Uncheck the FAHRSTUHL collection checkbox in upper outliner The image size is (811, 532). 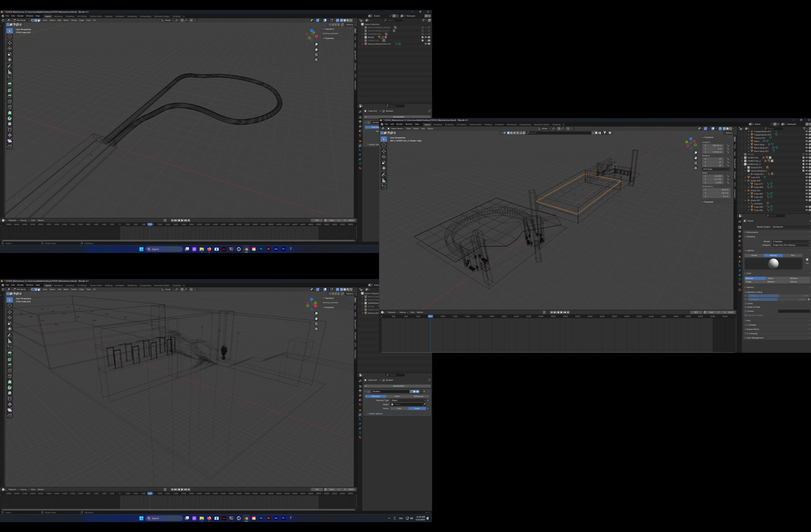423,41
